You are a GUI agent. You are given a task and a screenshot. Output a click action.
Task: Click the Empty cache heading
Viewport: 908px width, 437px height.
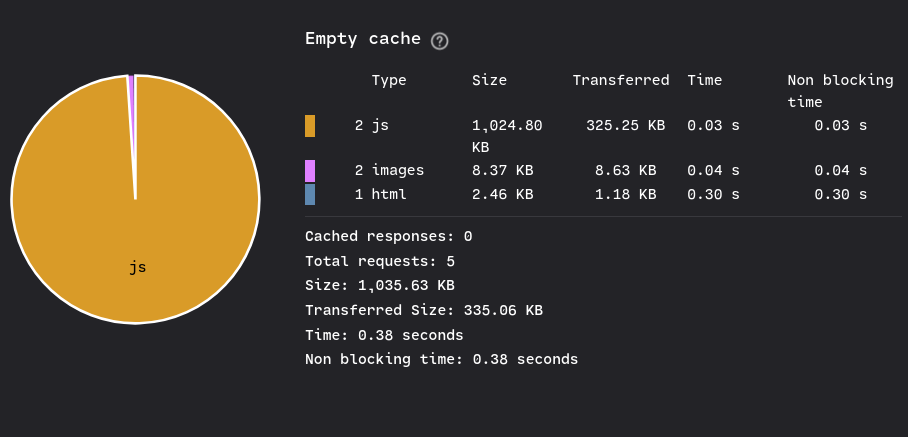pyautogui.click(x=363, y=39)
